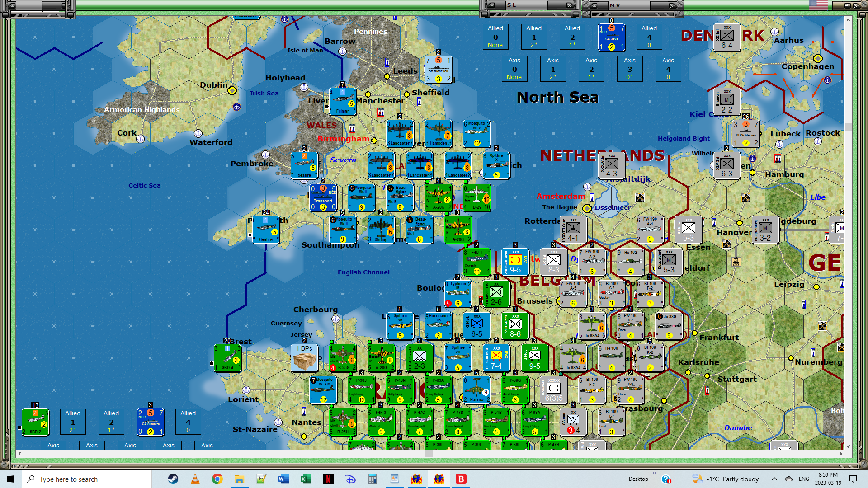This screenshot has width=868, height=488.
Task: Click the map scroll up arrow
Action: tap(848, 20)
